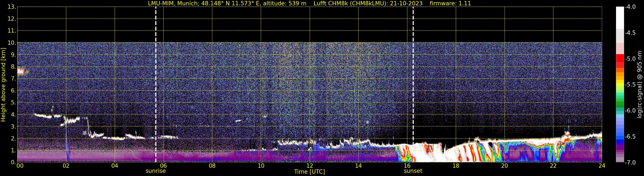
Task: Click the 'Height above ground [km]' axis label
Action: click(3, 85)
